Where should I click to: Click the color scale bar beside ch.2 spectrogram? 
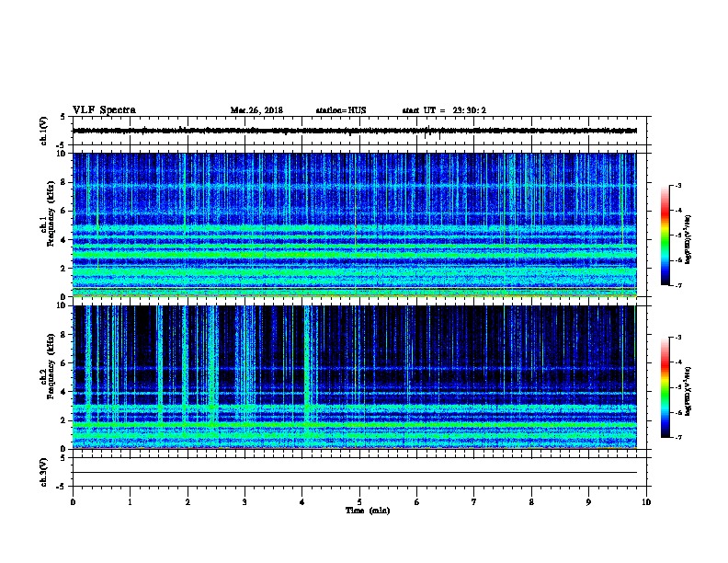pyautogui.click(x=665, y=387)
